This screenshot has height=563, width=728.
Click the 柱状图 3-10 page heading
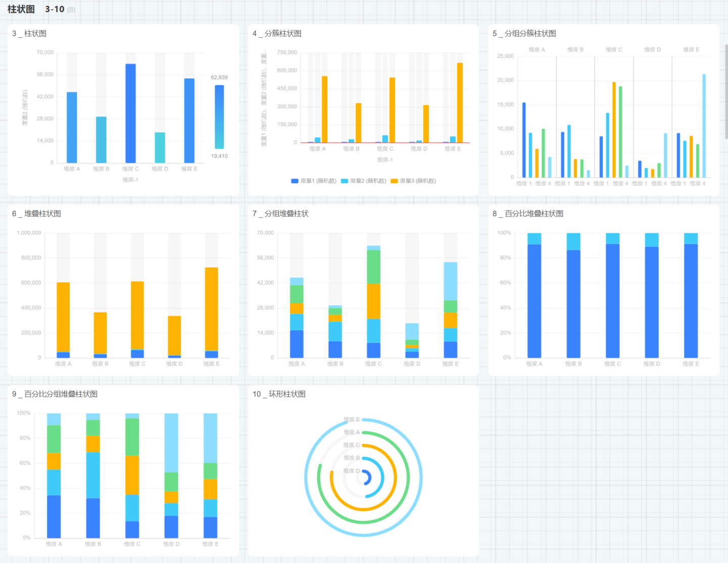tap(35, 9)
